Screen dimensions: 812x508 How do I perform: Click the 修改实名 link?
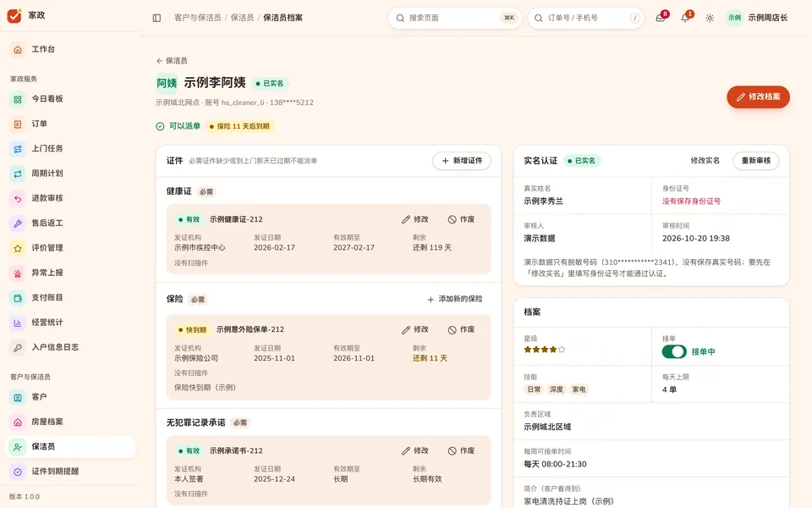(705, 161)
